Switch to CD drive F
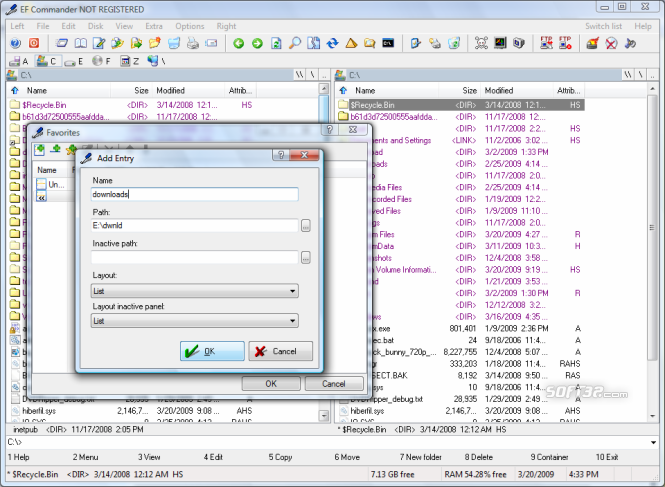The width and height of the screenshot is (665, 487). pyautogui.click(x=101, y=61)
